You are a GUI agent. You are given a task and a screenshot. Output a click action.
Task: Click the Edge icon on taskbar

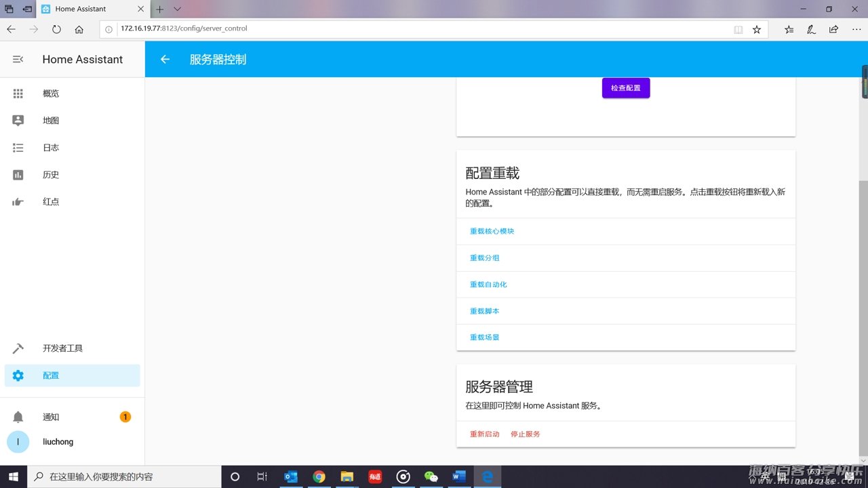tap(487, 476)
